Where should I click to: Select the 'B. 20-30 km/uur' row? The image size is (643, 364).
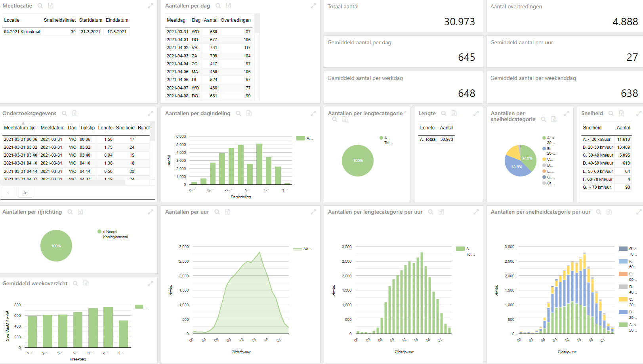click(606, 147)
